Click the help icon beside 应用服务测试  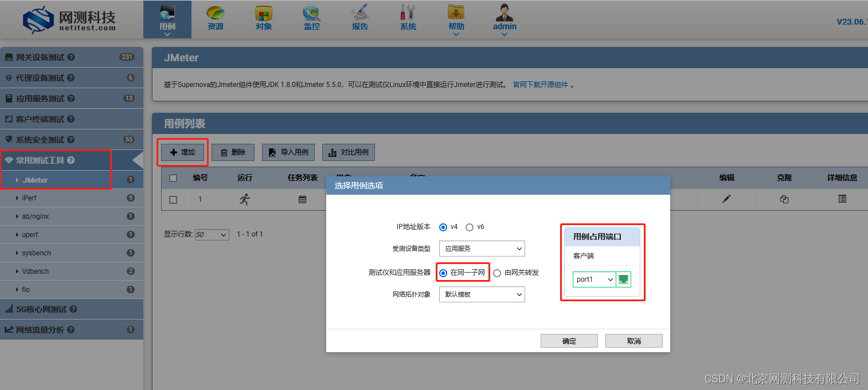coord(71,99)
